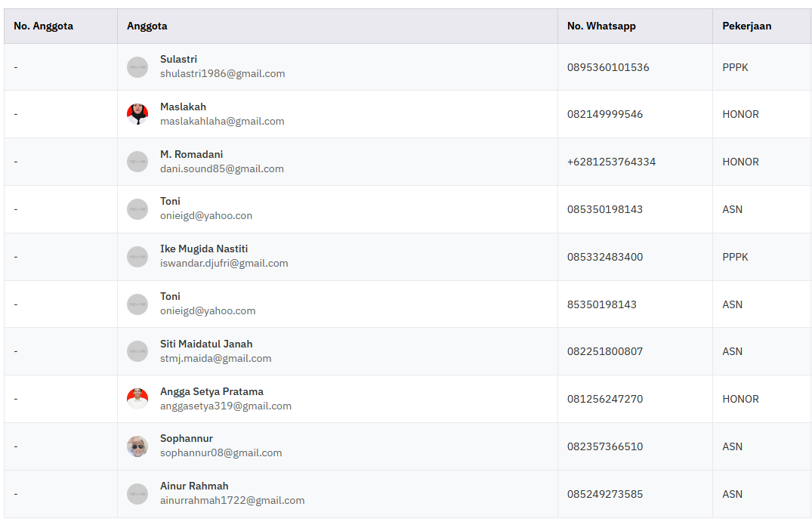Click PPPK job cell for Ike Mugida Nastiti
Image resolution: width=812 pixels, height=525 pixels.
(735, 257)
